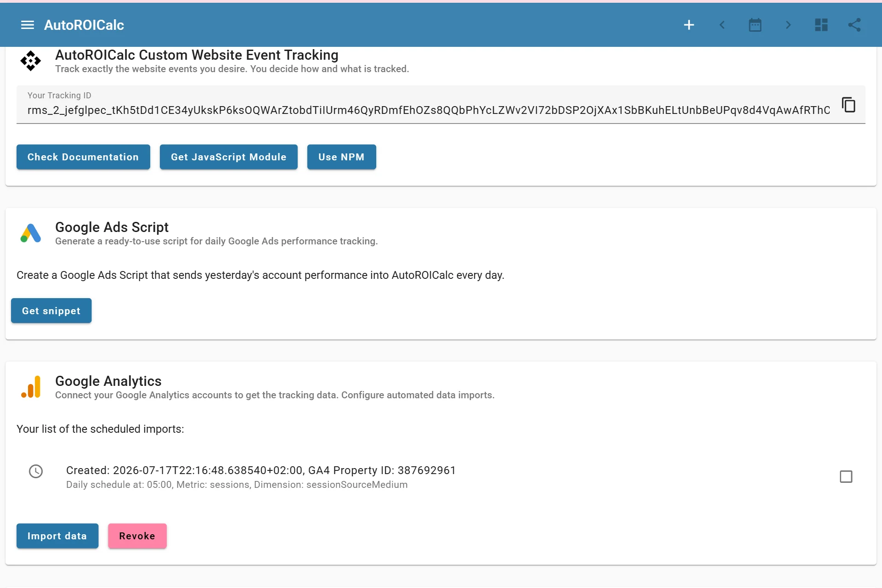The width and height of the screenshot is (882, 588).
Task: Click the clock icon of scheduled import
Action: point(36,471)
